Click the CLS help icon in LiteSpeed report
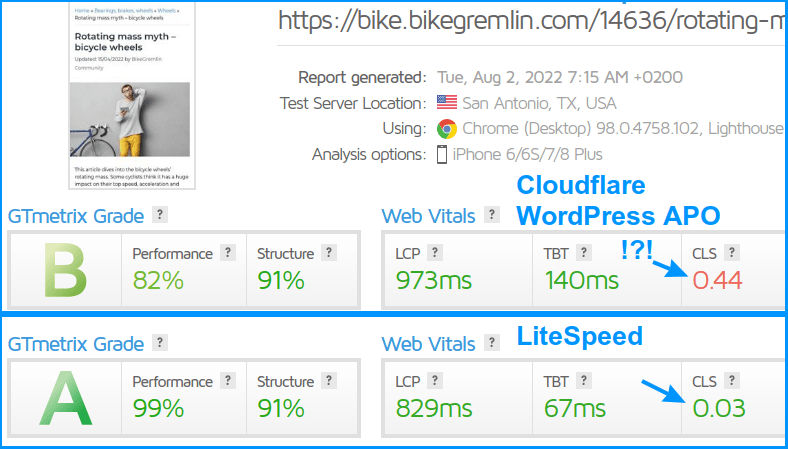 point(731,381)
